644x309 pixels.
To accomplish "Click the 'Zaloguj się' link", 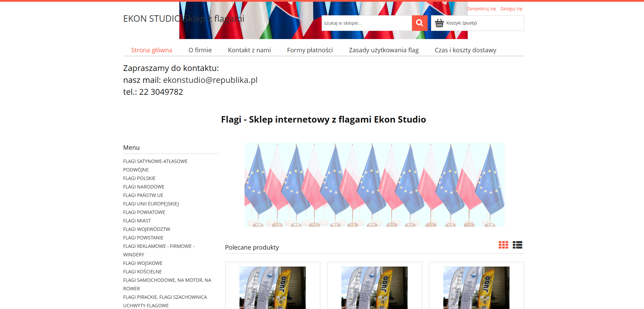I will click(511, 9).
